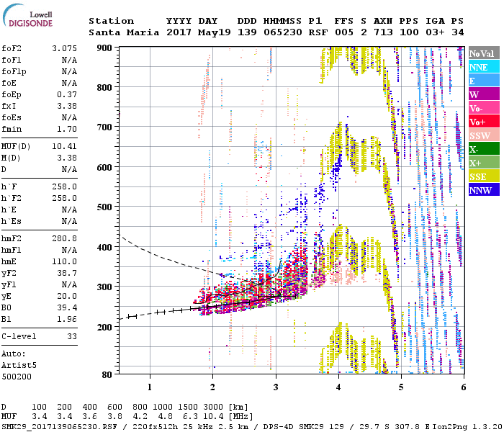Screen dimensions: 504x432
Task: Click the NNW blue legend swatch
Action: (x=484, y=190)
